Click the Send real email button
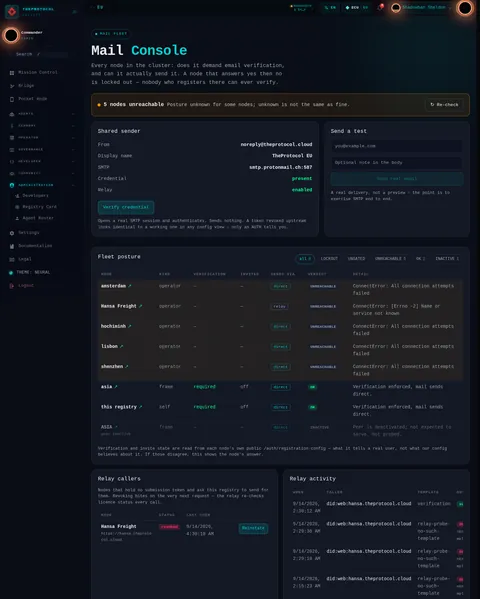The image size is (480, 599). pos(397,179)
